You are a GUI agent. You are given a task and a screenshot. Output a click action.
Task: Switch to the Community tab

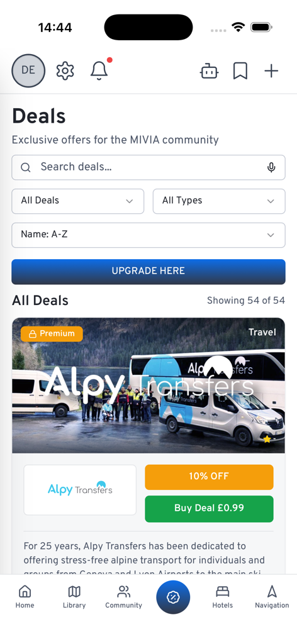pos(124,597)
